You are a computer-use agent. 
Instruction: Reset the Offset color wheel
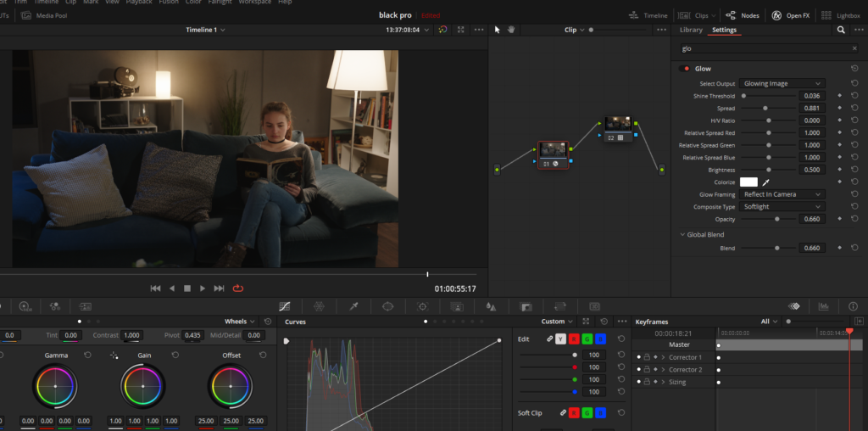[263, 355]
